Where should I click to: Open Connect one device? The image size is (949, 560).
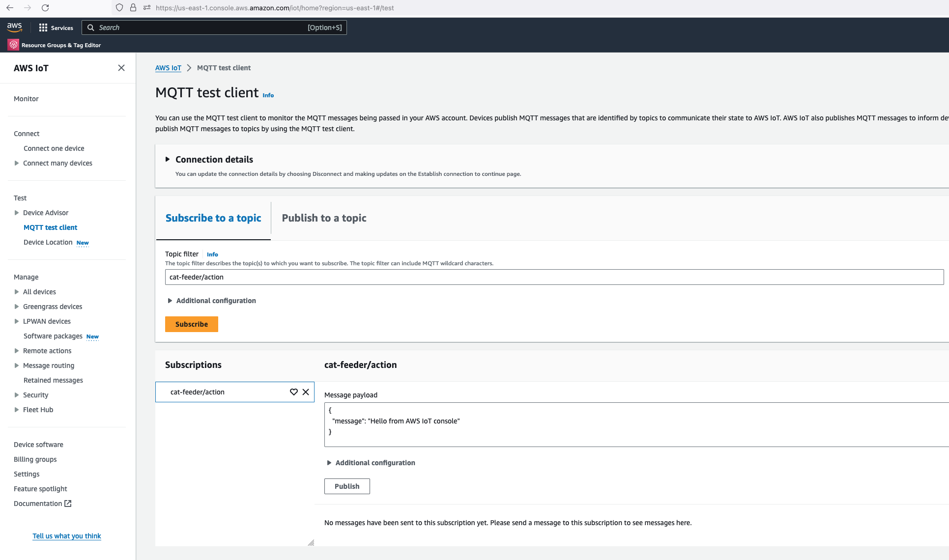tap(54, 148)
